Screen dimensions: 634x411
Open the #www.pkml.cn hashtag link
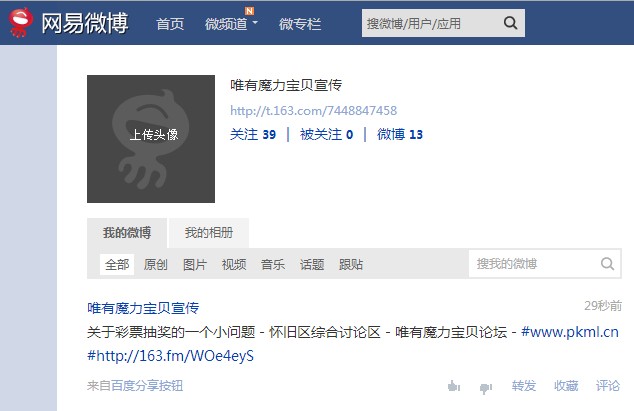[x=570, y=332]
